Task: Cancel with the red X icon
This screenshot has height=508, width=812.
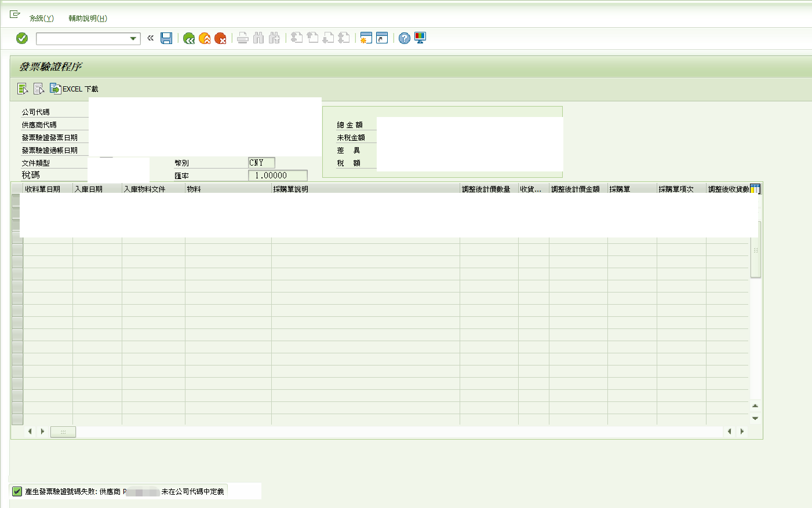Action: pyautogui.click(x=220, y=38)
